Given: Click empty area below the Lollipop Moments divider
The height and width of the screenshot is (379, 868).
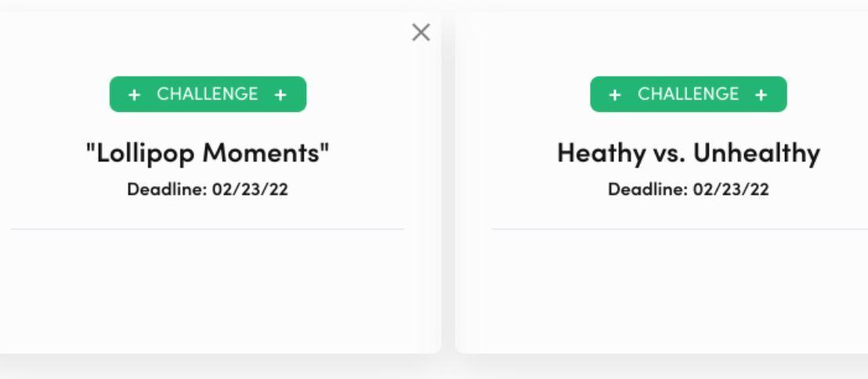Looking at the screenshot, I should coord(208,290).
